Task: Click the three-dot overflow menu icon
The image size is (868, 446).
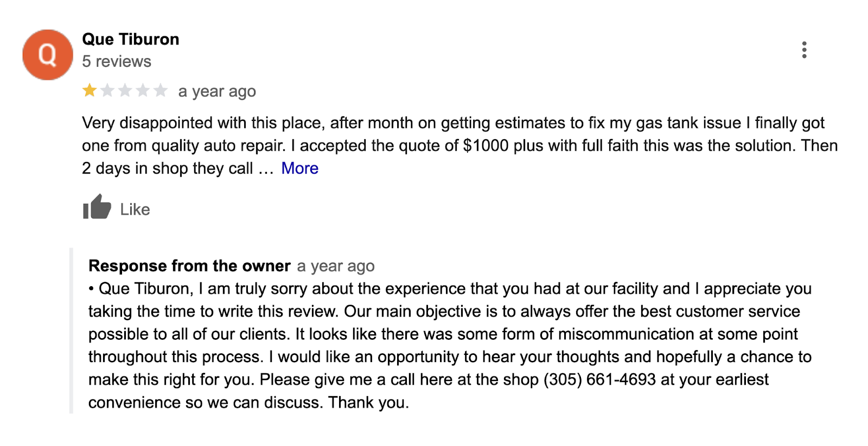Action: click(x=805, y=50)
